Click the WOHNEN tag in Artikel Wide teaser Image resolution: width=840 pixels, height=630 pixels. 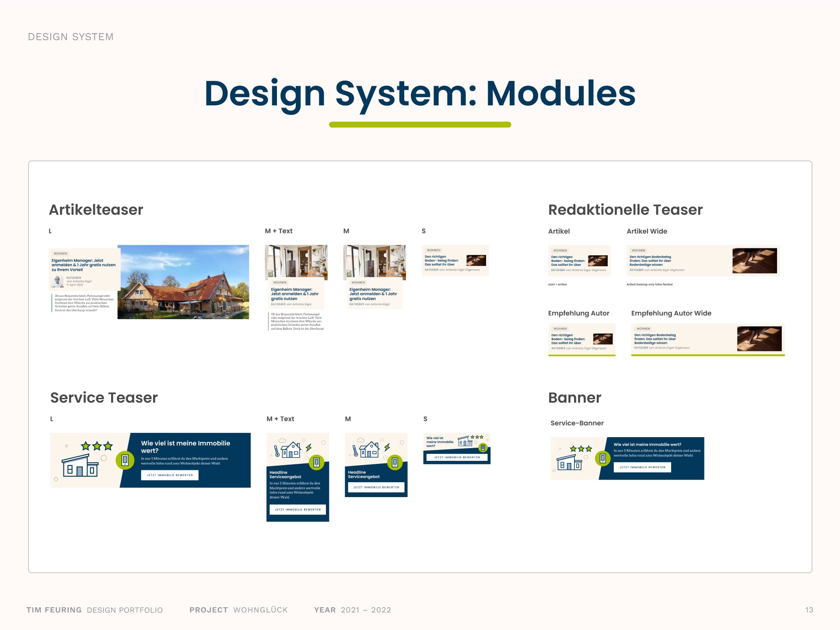tap(638, 251)
